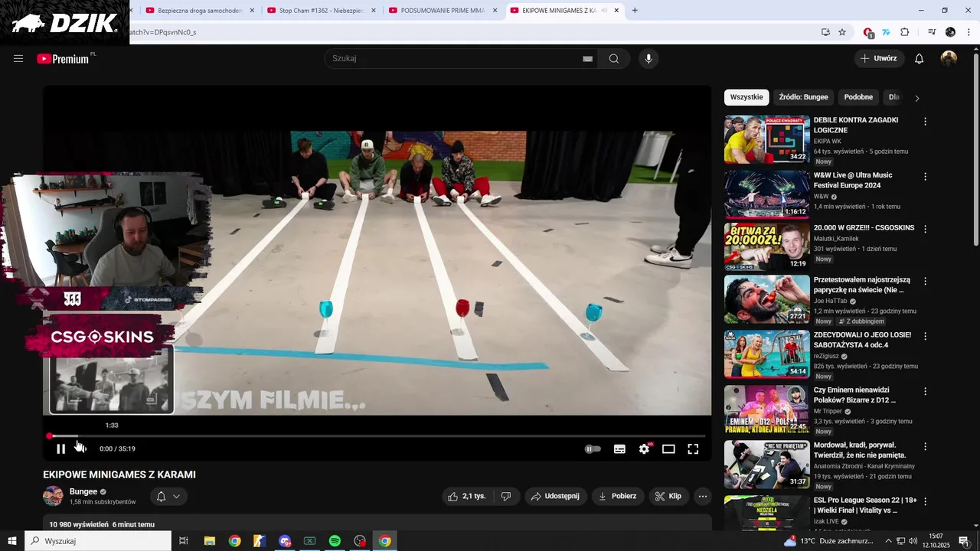Open options menu for 20.000 W GRZE video
This screenshot has height=551, width=980.
click(x=925, y=229)
